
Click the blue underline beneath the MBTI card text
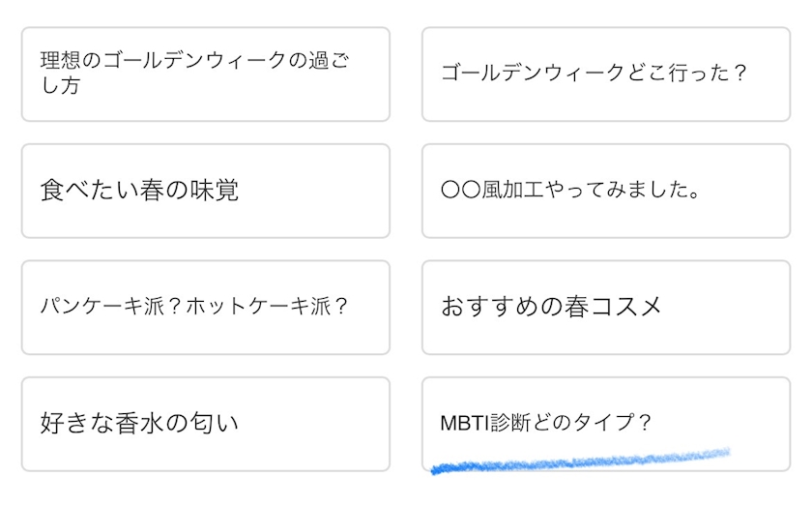pyautogui.click(x=580, y=460)
